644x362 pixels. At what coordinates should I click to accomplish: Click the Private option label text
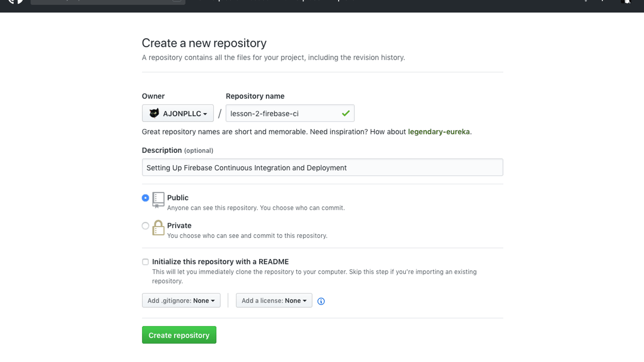pos(179,226)
